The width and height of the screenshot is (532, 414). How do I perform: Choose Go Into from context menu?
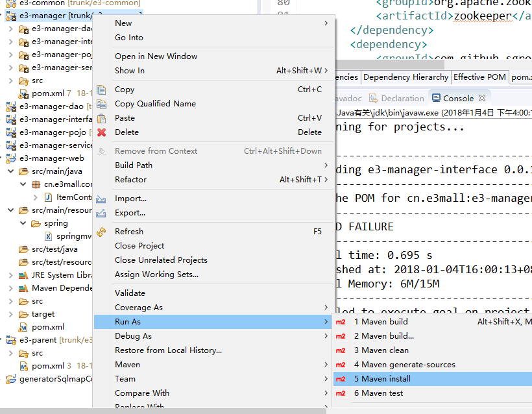coord(213,38)
